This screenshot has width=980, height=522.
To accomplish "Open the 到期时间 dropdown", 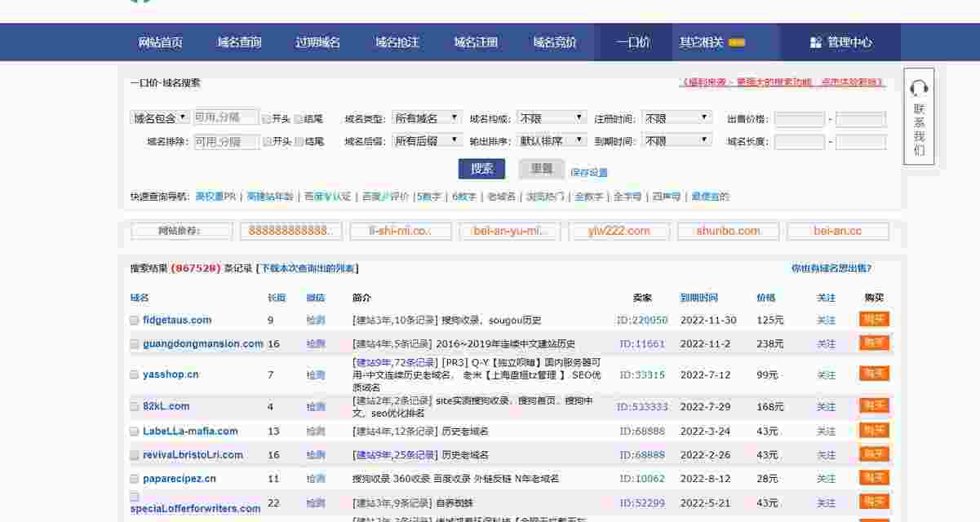I will point(676,141).
